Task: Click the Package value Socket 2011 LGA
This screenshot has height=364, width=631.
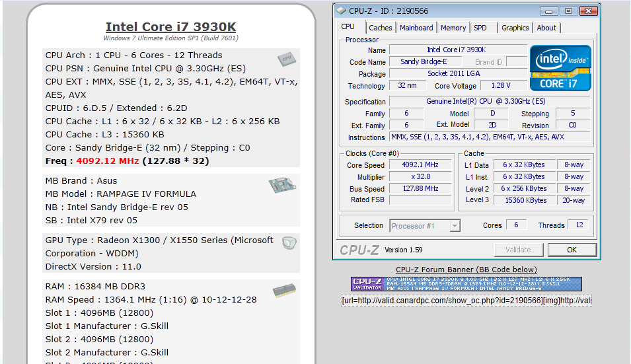Action: click(459, 73)
